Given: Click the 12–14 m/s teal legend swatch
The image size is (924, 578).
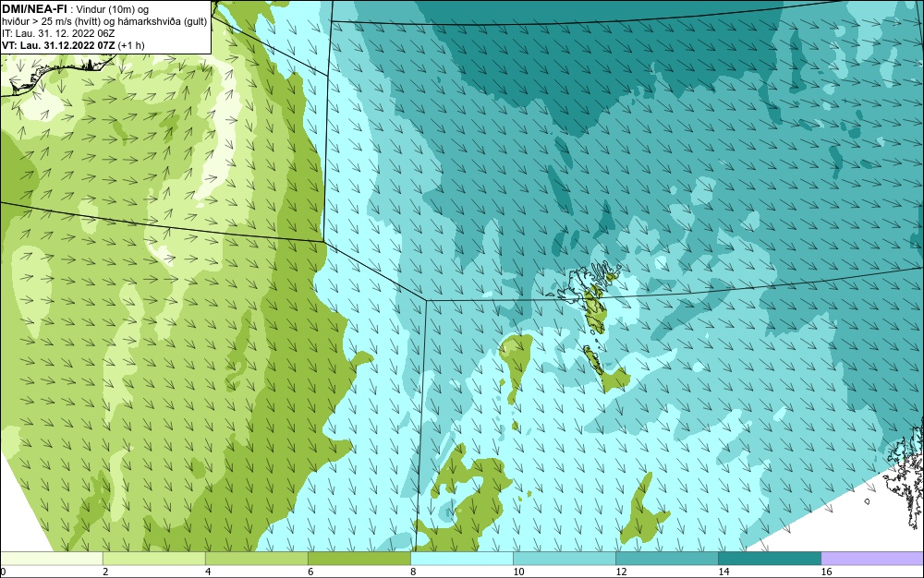Looking at the screenshot, I should 666,558.
